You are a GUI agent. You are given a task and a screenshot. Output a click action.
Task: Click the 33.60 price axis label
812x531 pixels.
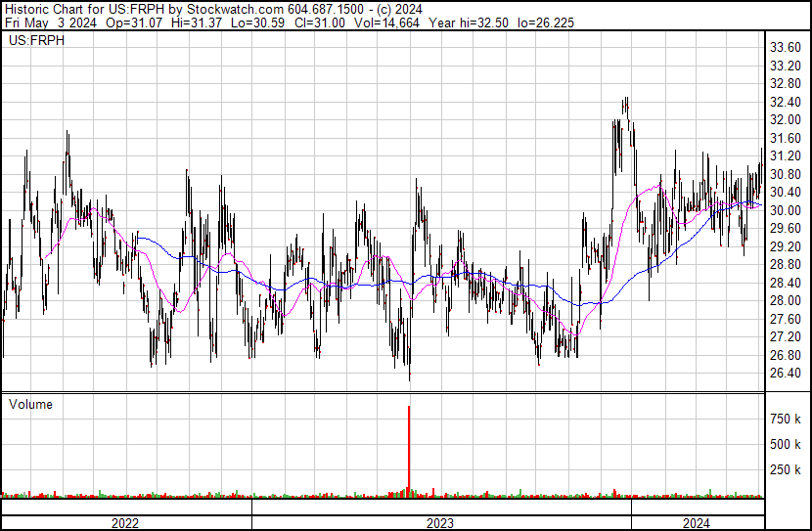coord(786,47)
